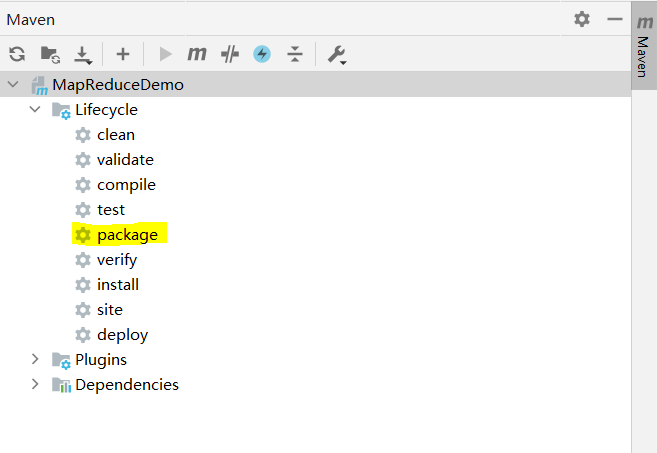Select the MapReduceDemo project row
The image size is (657, 453).
click(x=315, y=84)
